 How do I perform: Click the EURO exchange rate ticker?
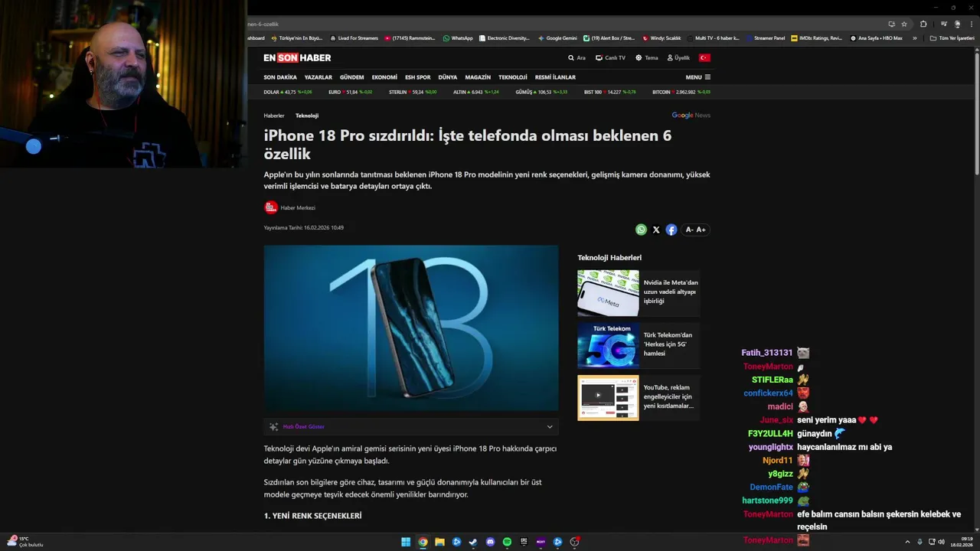click(x=351, y=92)
